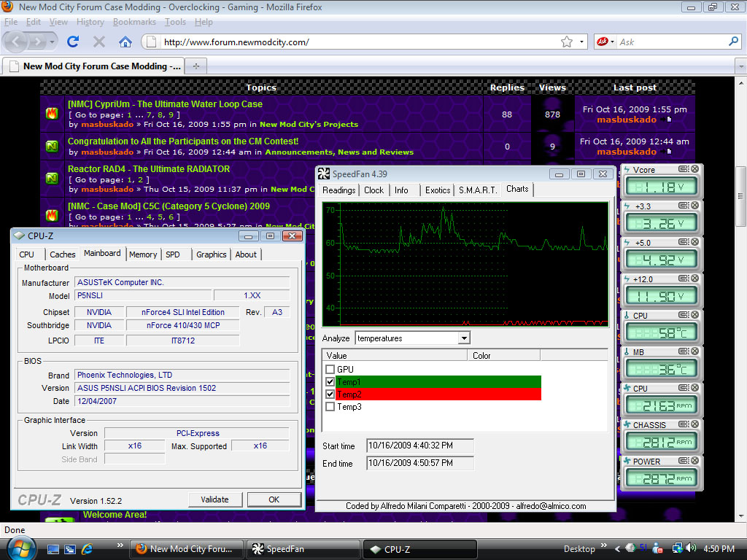Open the Reactor RAD4 Ultimate RADIATOR topic
Image resolution: width=747 pixels, height=560 pixels.
[x=149, y=168]
